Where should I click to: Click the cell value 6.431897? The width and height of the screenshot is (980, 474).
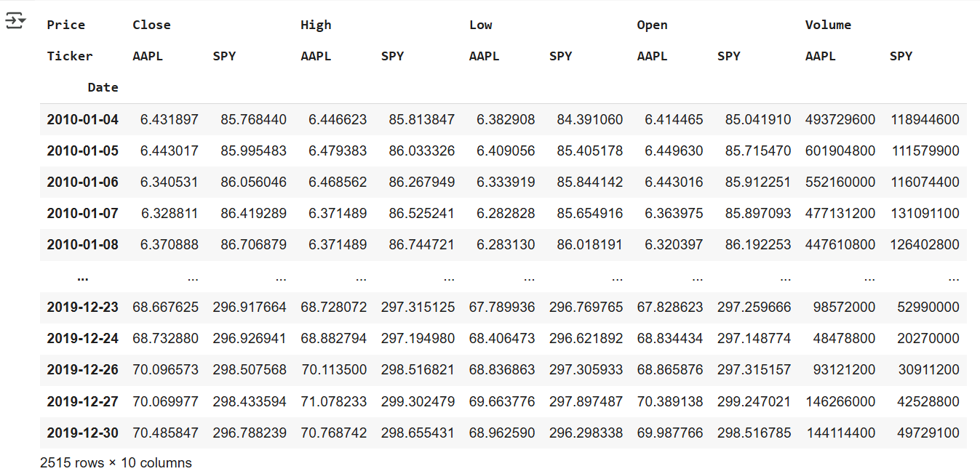point(169,119)
